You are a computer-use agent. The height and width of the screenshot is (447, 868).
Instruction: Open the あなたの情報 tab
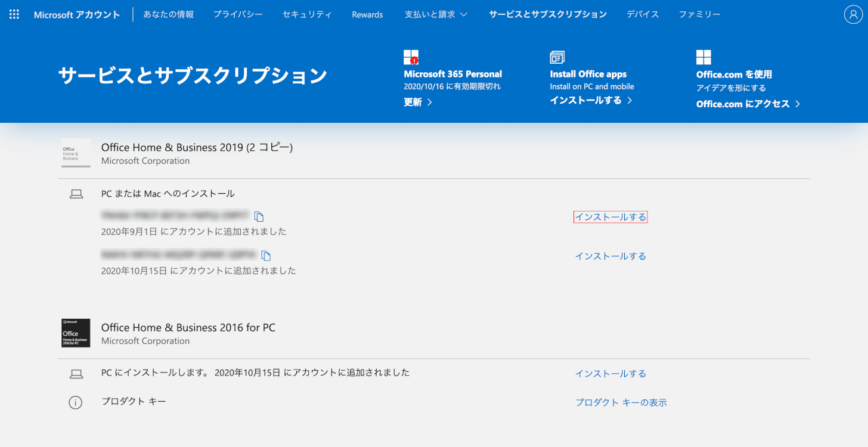click(x=169, y=14)
